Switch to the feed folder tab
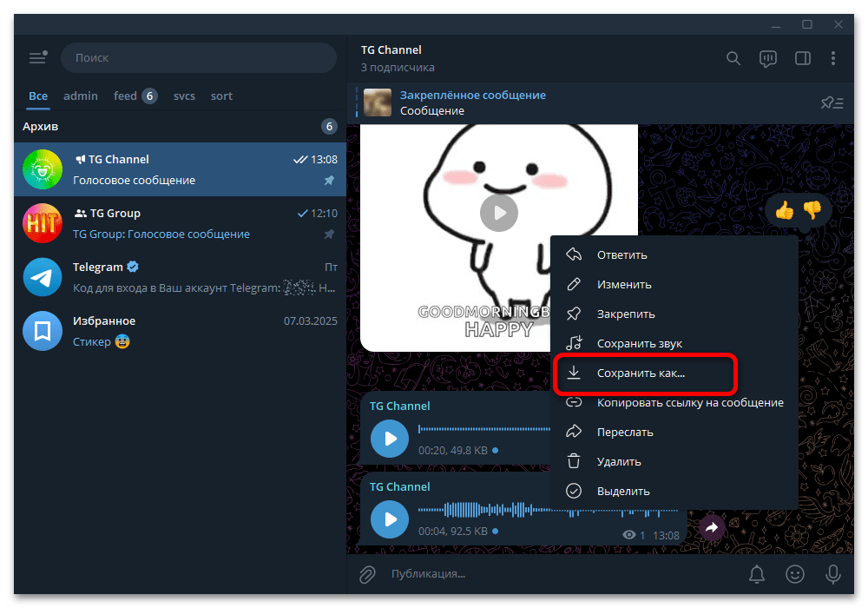This screenshot has height=608, width=868. pyautogui.click(x=135, y=96)
